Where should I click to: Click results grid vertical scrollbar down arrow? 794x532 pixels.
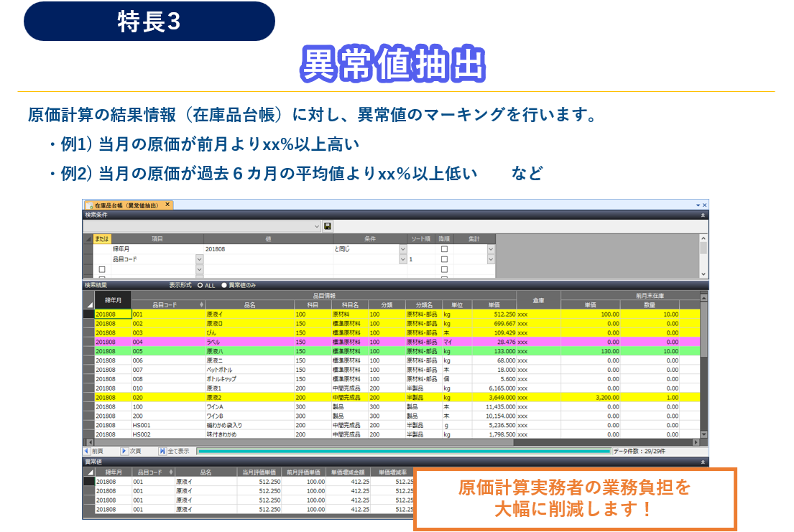click(703, 434)
